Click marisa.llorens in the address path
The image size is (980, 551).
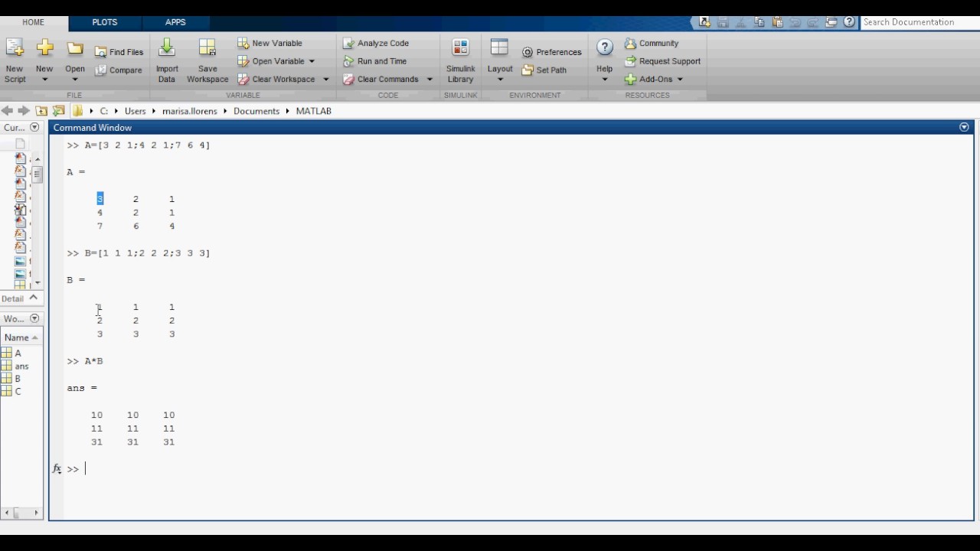pos(190,111)
